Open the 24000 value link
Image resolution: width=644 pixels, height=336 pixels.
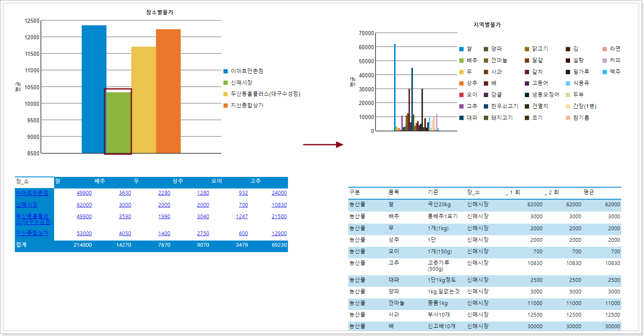(279, 193)
